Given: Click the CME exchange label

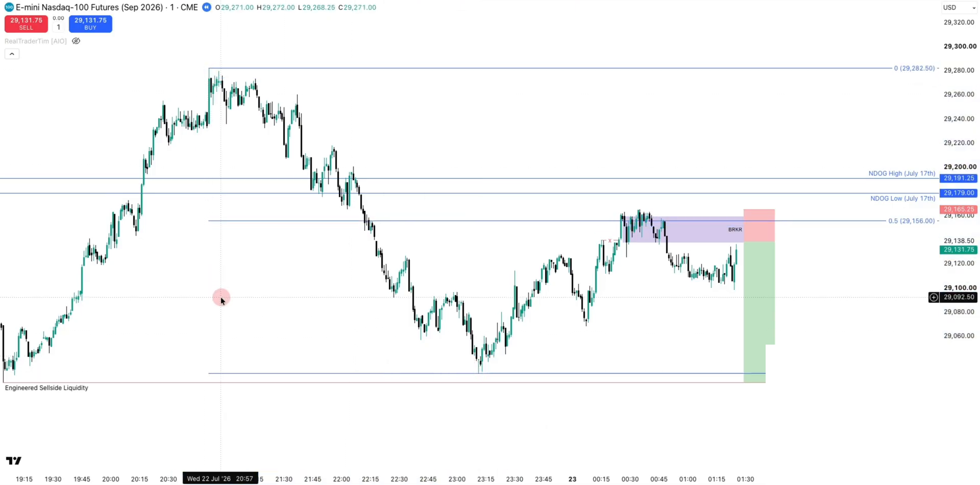Looking at the screenshot, I should (189, 7).
